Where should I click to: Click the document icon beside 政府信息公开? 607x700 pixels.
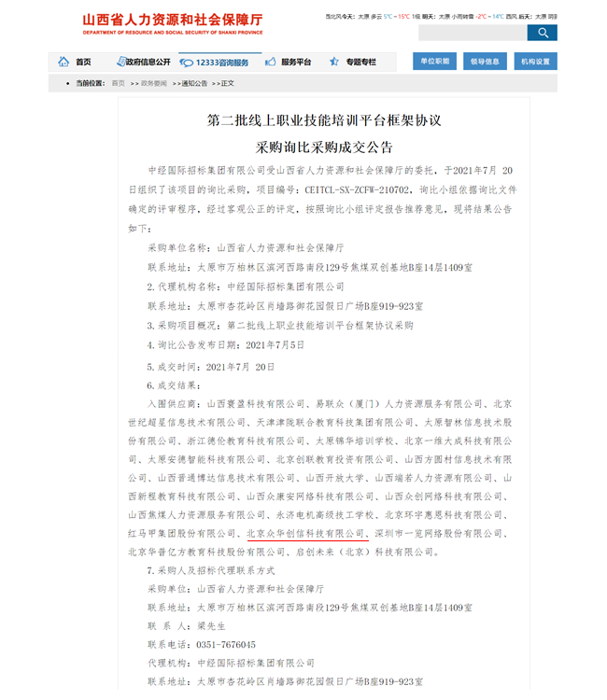[x=120, y=62]
